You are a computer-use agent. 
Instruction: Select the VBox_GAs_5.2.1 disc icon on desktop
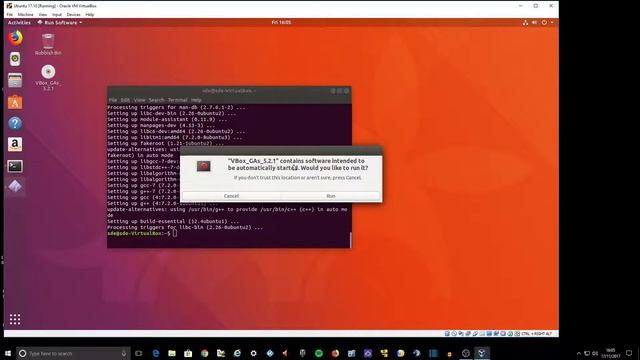48,78
